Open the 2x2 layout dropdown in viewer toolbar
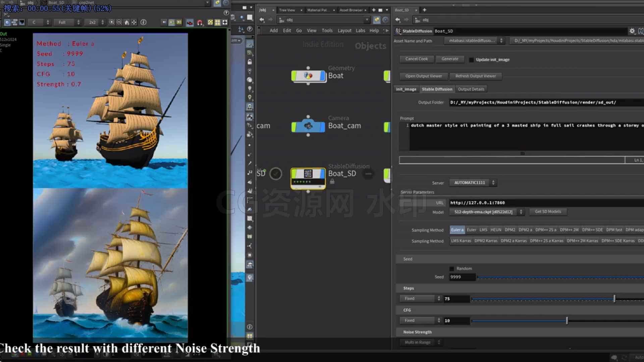The width and height of the screenshot is (644, 362). (95, 22)
